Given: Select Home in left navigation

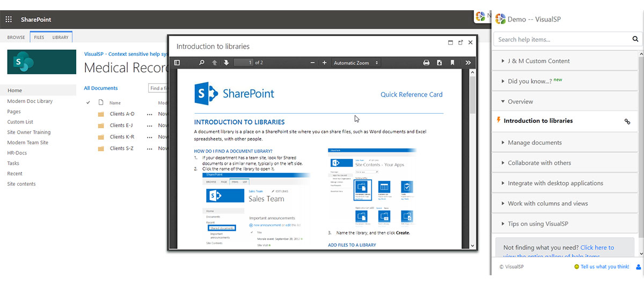Looking at the screenshot, I should (38, 91).
